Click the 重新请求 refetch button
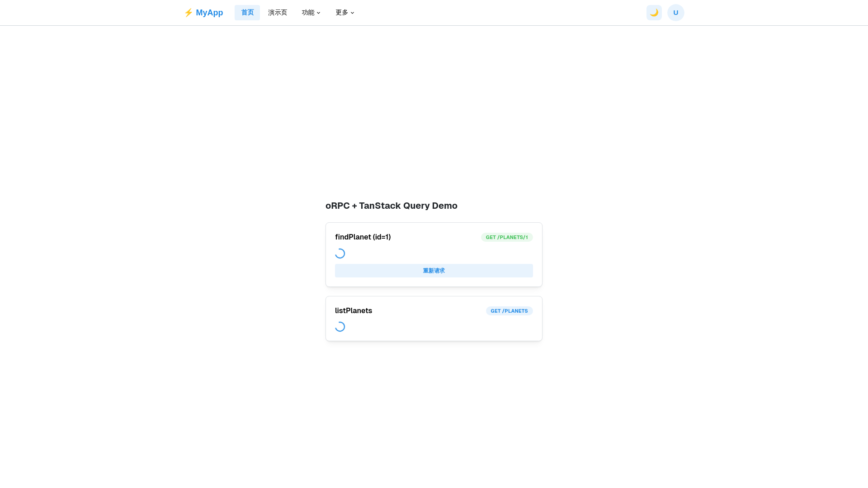Screen dimensions: 868x488 tap(434, 271)
